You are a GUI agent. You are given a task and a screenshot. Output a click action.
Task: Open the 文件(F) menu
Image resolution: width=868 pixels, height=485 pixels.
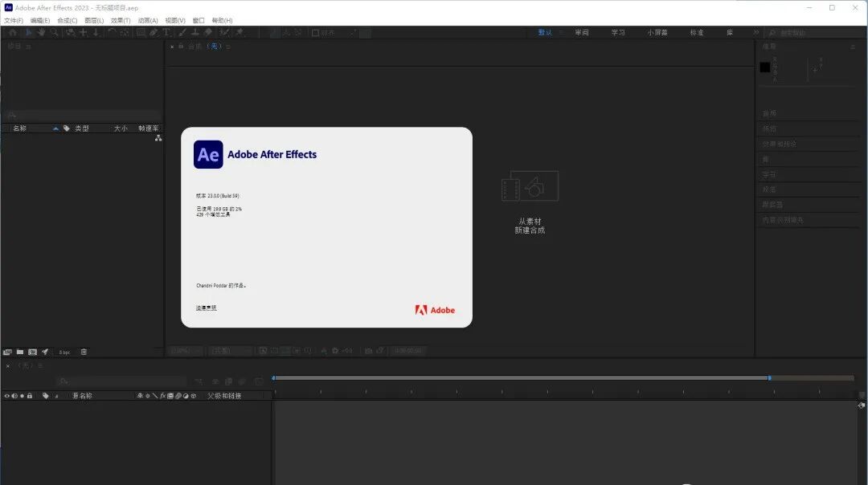(14, 20)
